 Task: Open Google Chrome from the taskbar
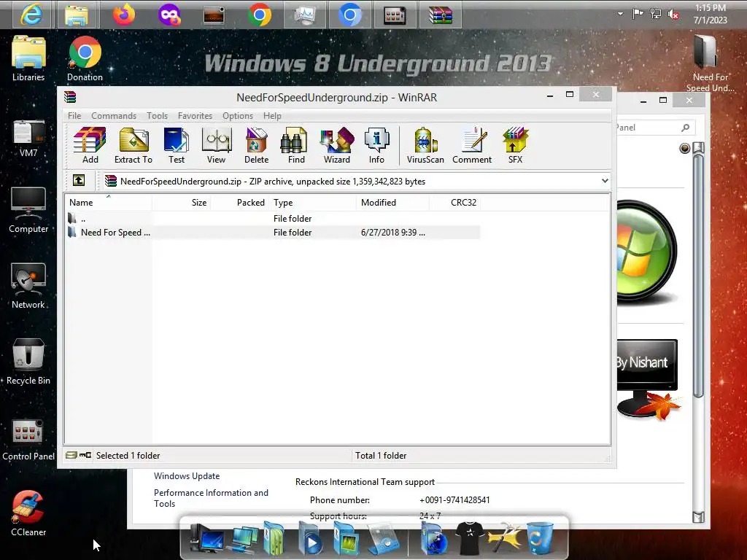tap(259, 15)
